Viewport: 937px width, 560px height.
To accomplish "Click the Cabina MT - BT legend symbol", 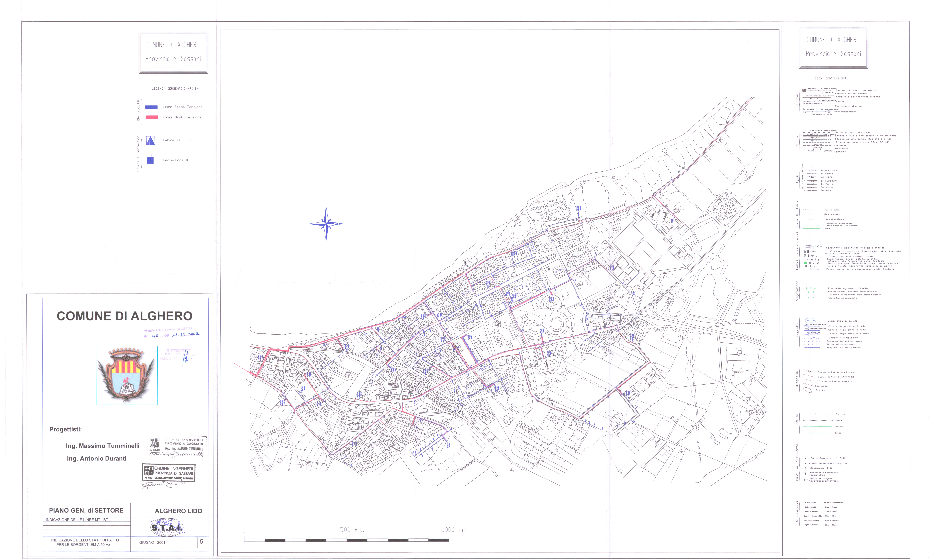I will [151, 140].
